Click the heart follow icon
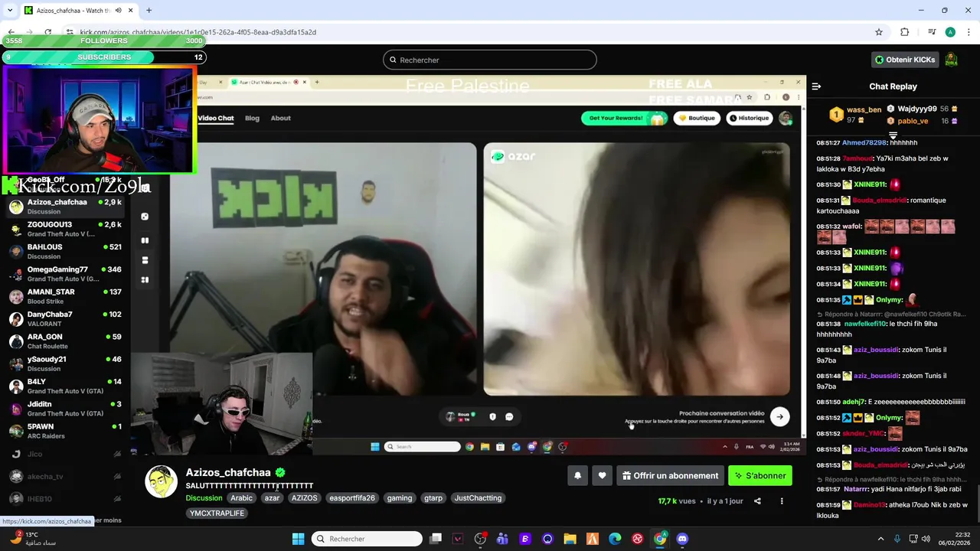The height and width of the screenshot is (551, 980). pyautogui.click(x=602, y=475)
